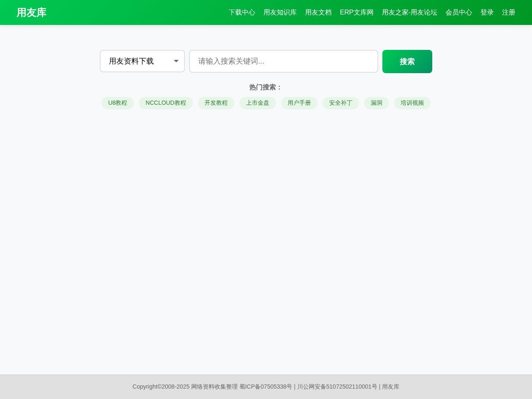Click 注册 to register an account
532x399 pixels.
tap(509, 12)
